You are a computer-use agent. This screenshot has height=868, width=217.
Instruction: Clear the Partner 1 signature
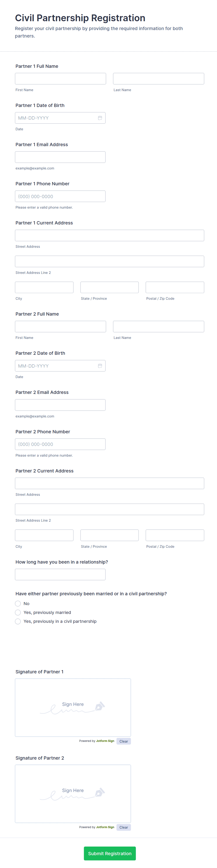(x=123, y=741)
